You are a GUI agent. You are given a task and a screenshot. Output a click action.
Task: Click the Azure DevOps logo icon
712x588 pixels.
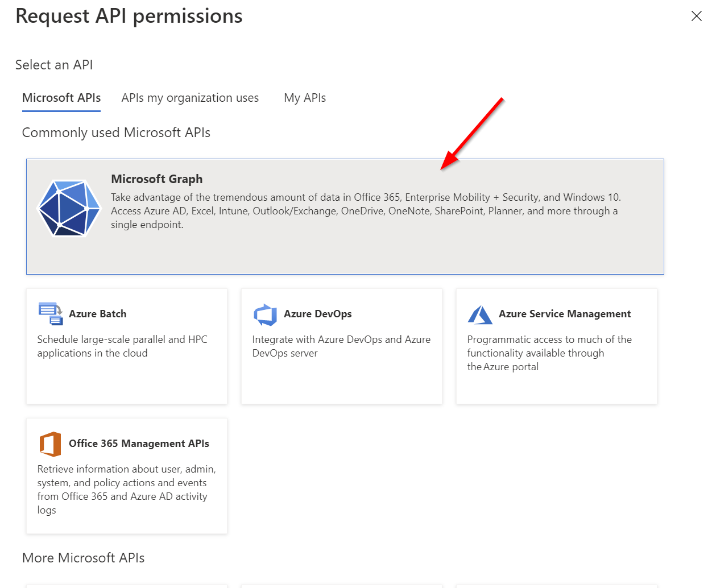coord(265,314)
